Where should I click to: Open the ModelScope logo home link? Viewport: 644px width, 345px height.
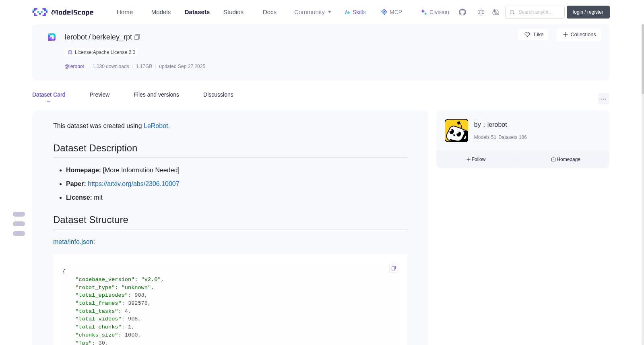(63, 12)
